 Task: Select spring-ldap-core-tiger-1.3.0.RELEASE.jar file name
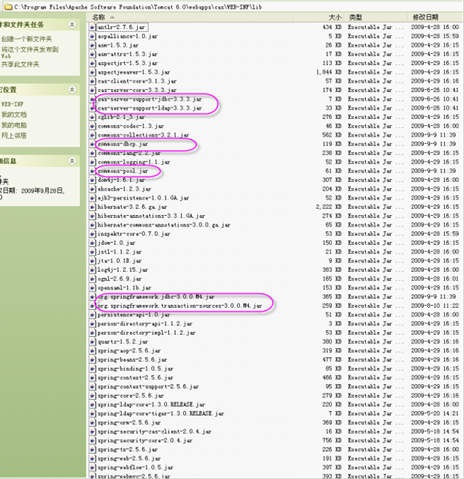point(161,414)
